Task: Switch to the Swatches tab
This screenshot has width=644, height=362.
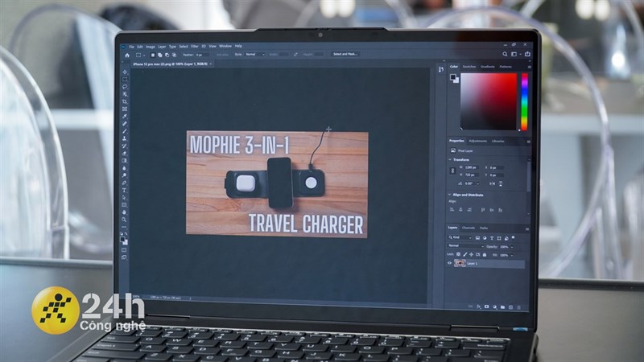Action: tap(469, 67)
